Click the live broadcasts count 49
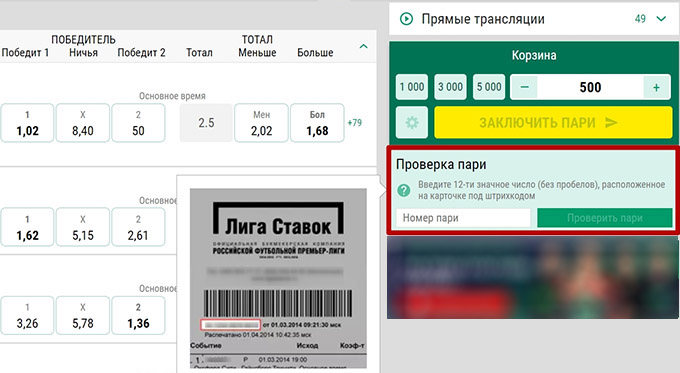 pyautogui.click(x=640, y=19)
